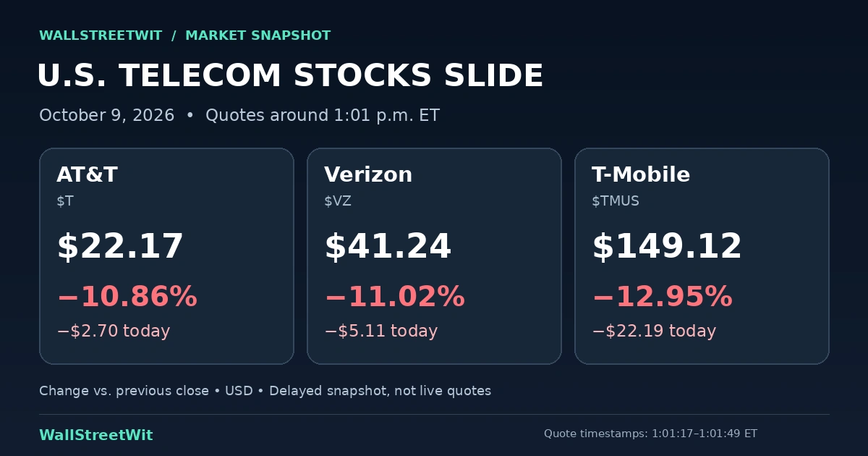Select the AT&T price $22.17
Viewport: 868px width, 456px height.
coord(120,247)
